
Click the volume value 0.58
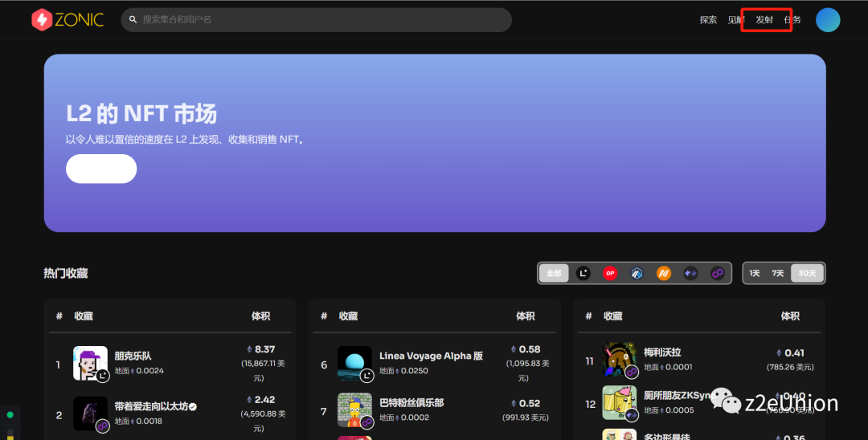click(x=529, y=349)
